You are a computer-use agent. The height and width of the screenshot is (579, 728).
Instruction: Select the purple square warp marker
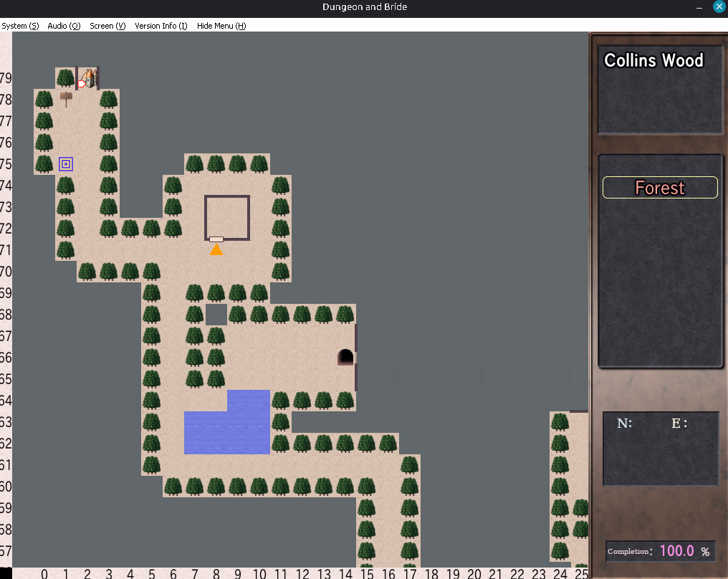pyautogui.click(x=66, y=164)
